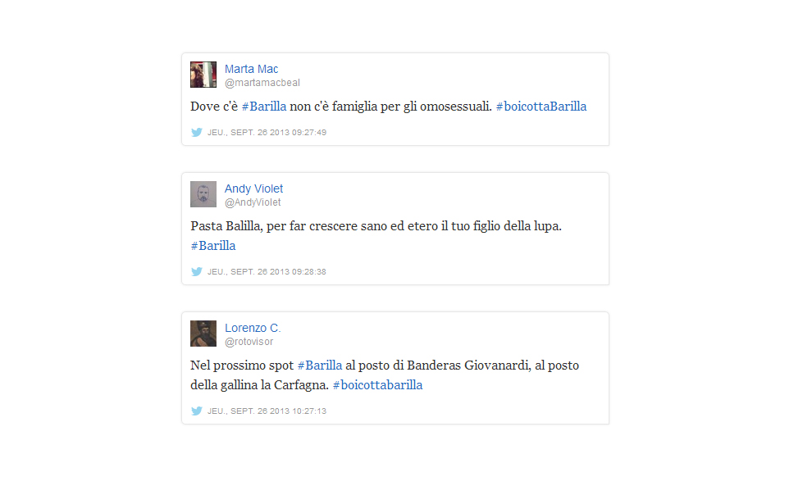This screenshot has height=504, width=812.
Task: Click Twitter bird icon on Lorenzo C.'s tweet
Action: tap(197, 411)
